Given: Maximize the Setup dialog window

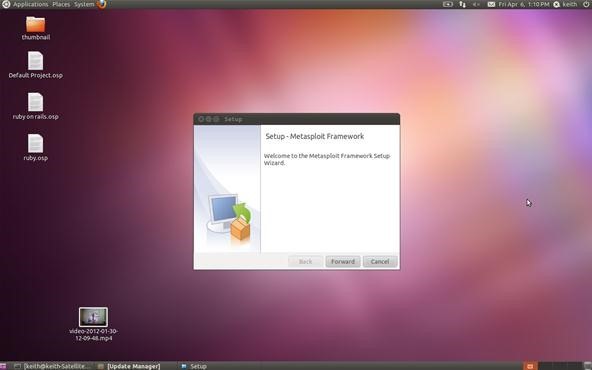Looking at the screenshot, I should coord(216,119).
